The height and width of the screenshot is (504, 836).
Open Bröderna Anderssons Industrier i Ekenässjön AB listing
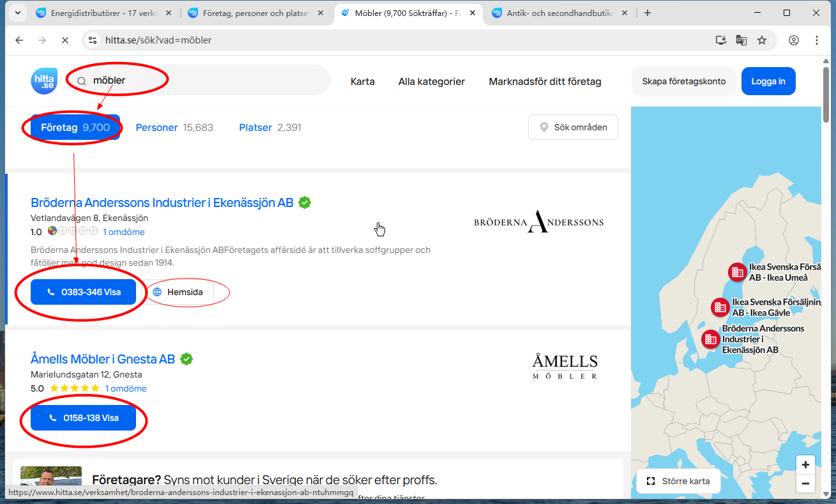click(x=162, y=202)
